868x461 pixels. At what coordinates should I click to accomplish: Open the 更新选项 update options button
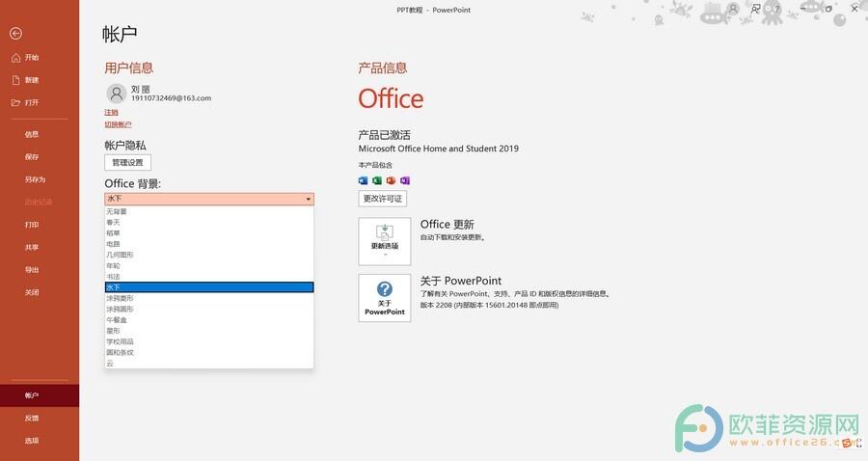385,241
